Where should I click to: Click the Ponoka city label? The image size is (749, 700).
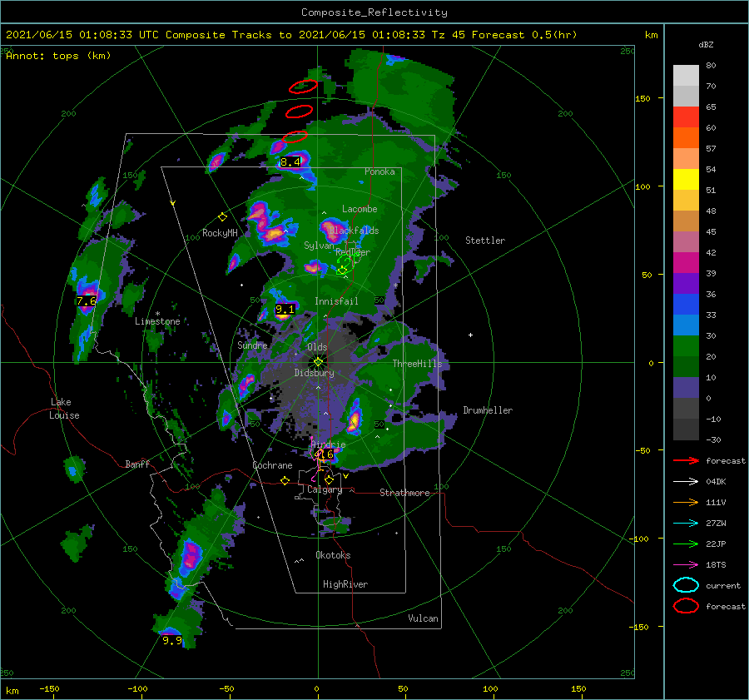click(x=379, y=171)
